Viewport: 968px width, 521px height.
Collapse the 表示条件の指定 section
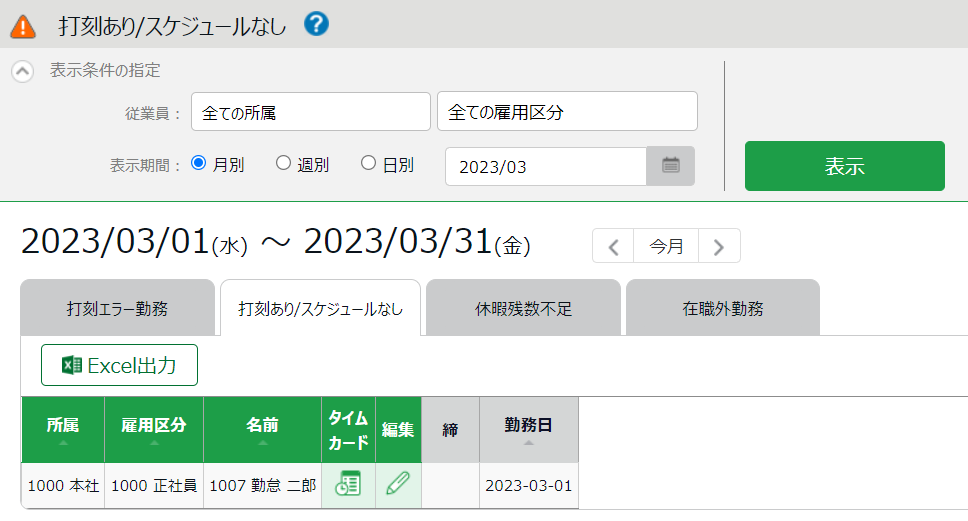[23, 72]
